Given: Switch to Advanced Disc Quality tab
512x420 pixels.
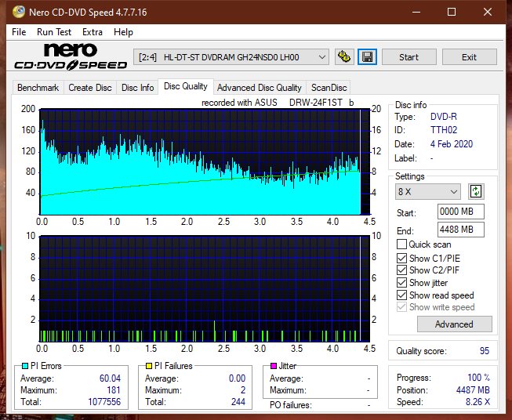Looking at the screenshot, I should pyautogui.click(x=260, y=88).
